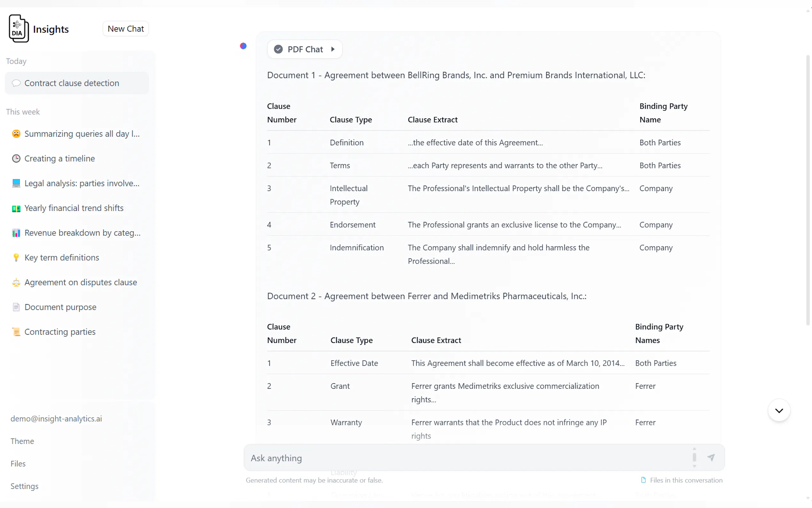
Task: Click the Generated content disclaimer text
Action: (x=314, y=480)
